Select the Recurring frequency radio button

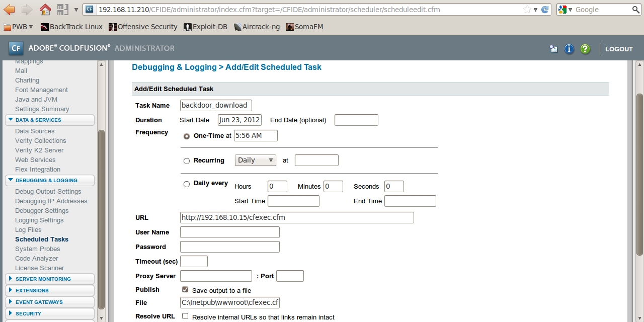click(187, 161)
